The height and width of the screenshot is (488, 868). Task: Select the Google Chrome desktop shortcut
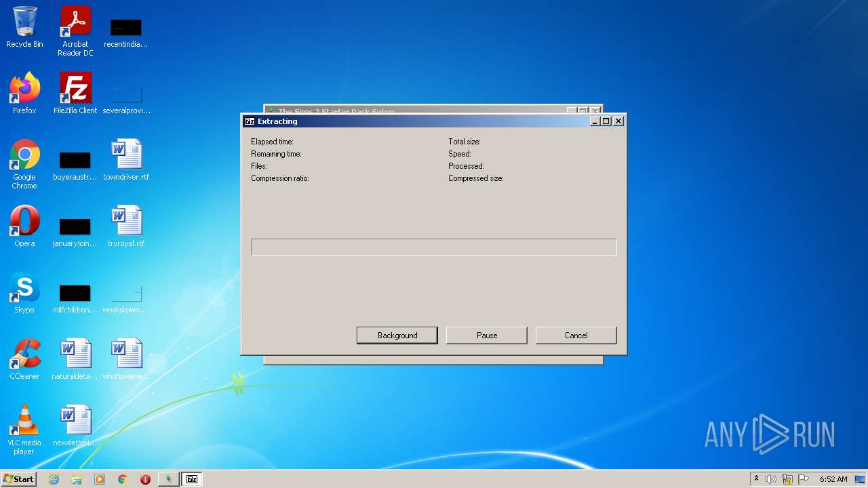point(24,164)
